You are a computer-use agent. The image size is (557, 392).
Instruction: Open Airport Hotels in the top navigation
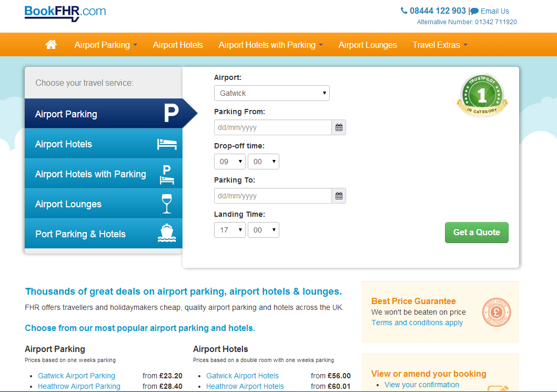pos(178,45)
